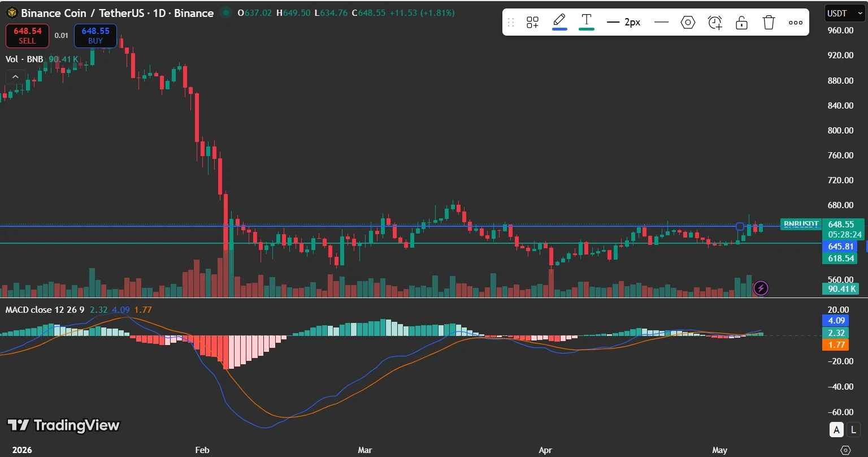Click the green 2.32 histogram axis label
868x457 pixels.
(x=835, y=333)
